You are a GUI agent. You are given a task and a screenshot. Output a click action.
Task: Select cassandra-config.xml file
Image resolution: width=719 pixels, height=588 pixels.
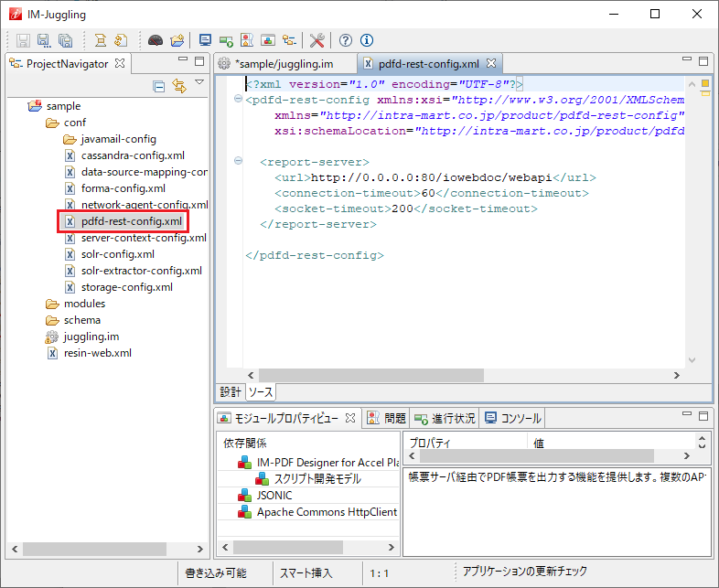[133, 155]
